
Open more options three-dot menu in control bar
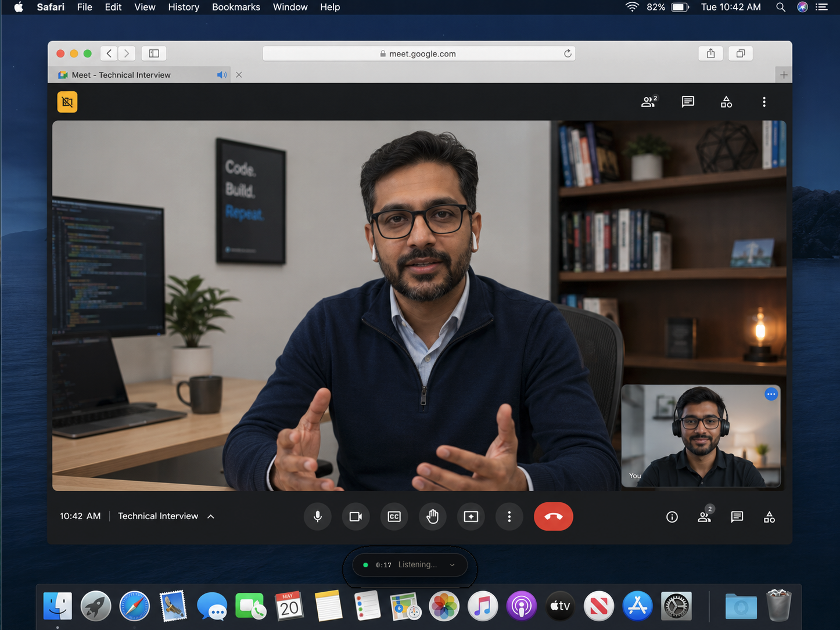click(509, 516)
